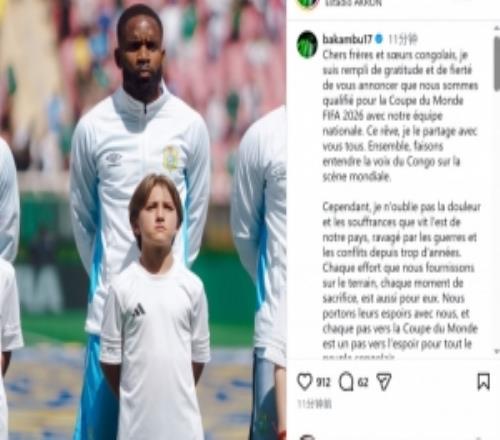This screenshot has width=500, height=440.
Task: Open the commenter avatar at the panel bottom
Action: pyautogui.click(x=307, y=437)
